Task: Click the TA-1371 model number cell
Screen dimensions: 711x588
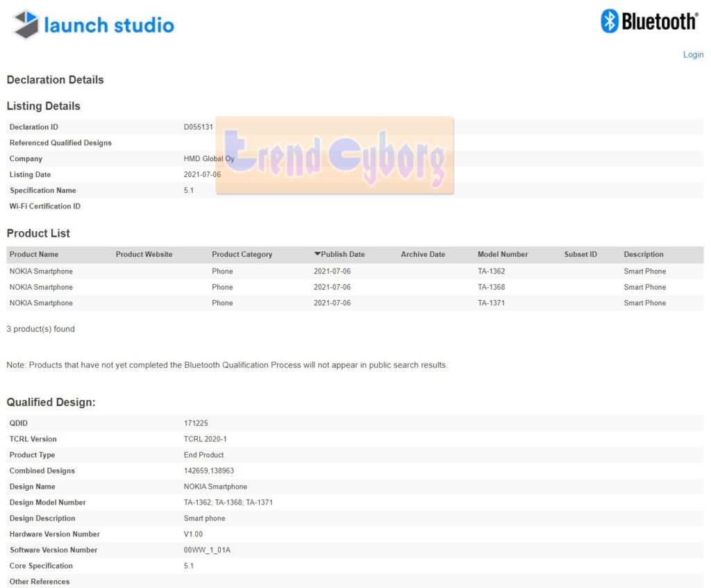Action: click(491, 303)
